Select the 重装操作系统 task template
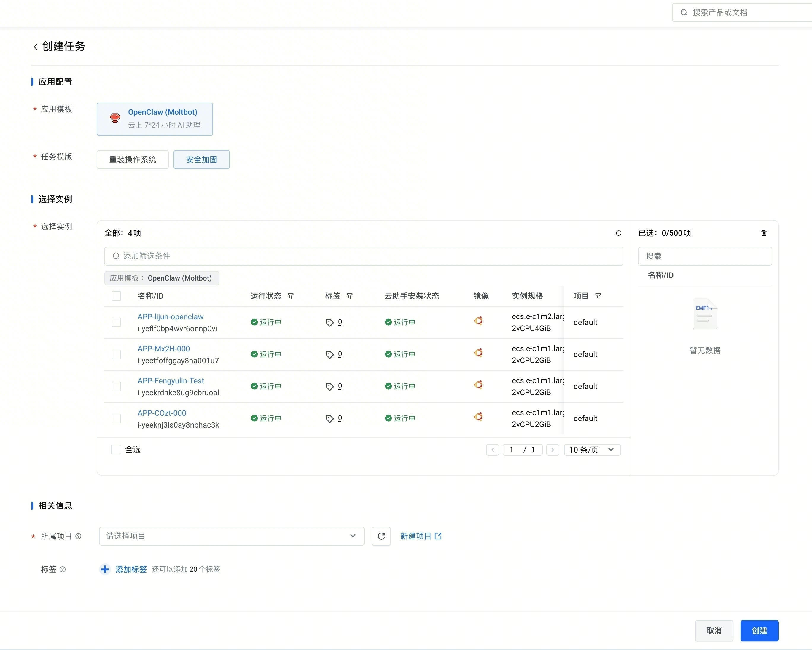 (x=132, y=160)
